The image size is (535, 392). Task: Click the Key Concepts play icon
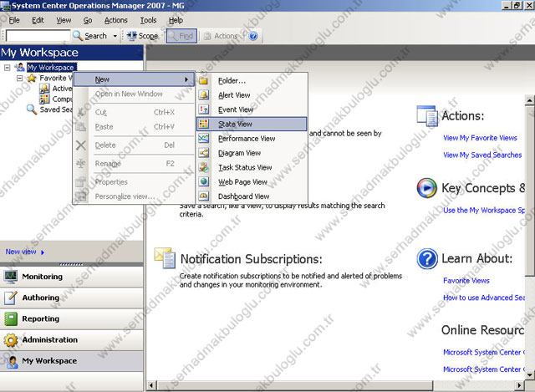tap(427, 188)
